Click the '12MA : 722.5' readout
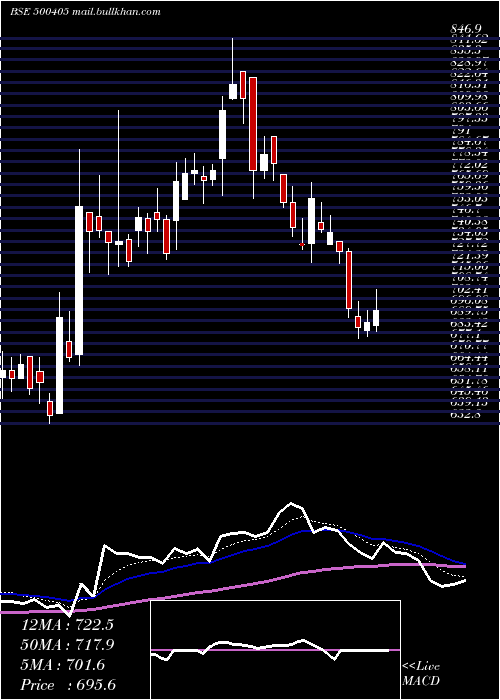The image size is (500, 700). point(67,625)
